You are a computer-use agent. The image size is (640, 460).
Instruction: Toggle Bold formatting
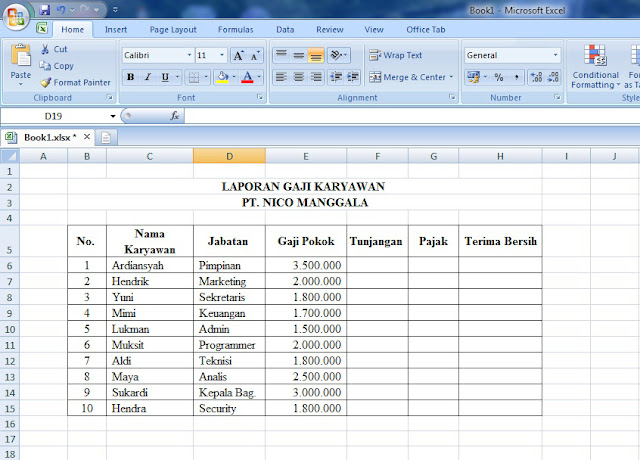tap(131, 77)
